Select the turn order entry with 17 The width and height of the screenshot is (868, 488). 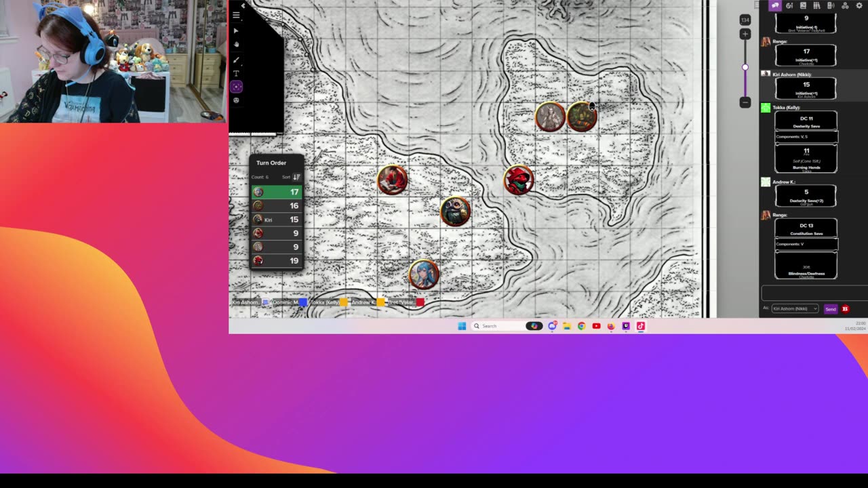pyautogui.click(x=276, y=192)
